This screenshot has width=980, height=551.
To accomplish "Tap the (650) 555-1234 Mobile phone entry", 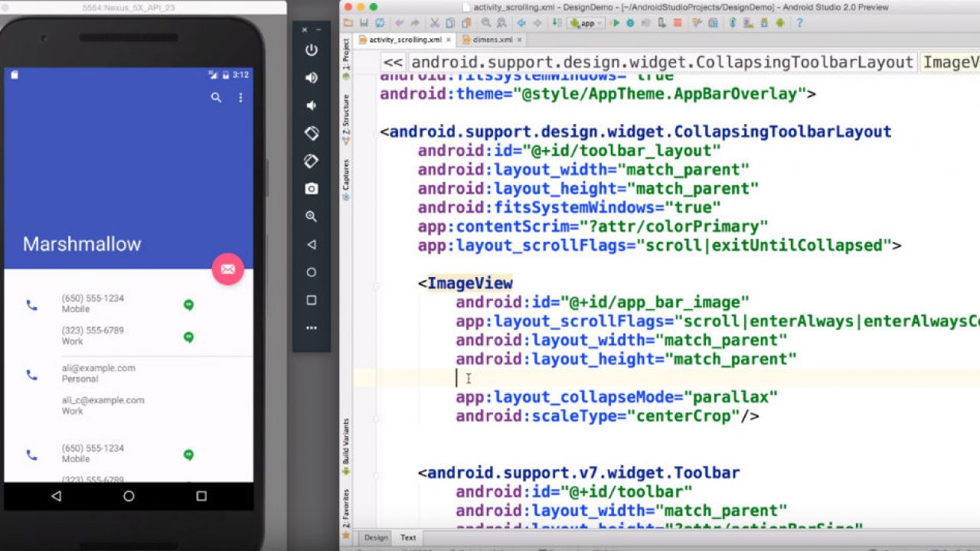I will tap(93, 304).
